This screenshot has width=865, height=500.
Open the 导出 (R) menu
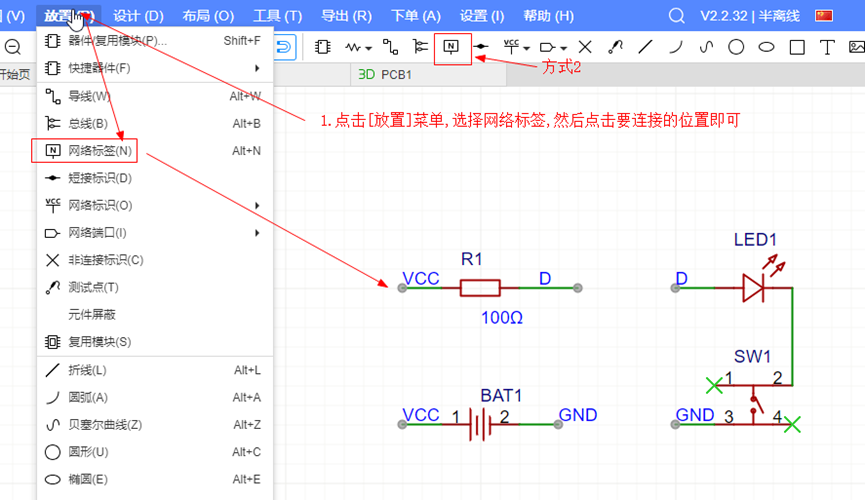click(346, 16)
